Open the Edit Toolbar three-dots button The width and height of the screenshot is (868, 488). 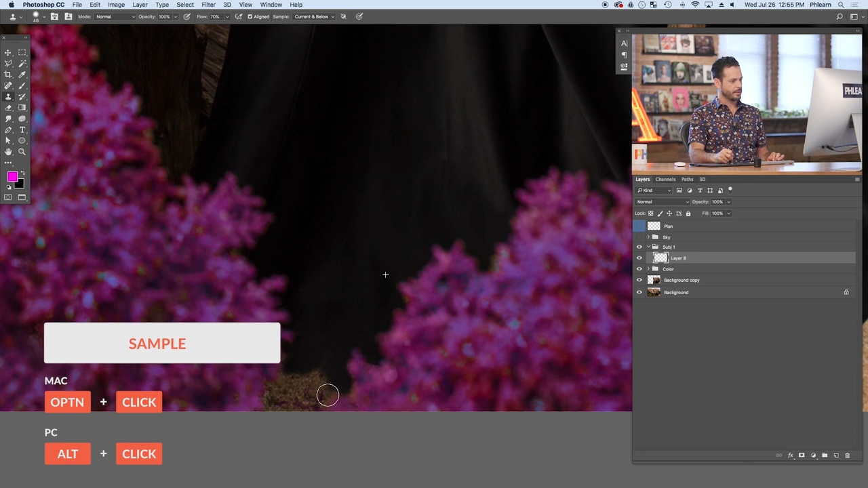click(8, 163)
